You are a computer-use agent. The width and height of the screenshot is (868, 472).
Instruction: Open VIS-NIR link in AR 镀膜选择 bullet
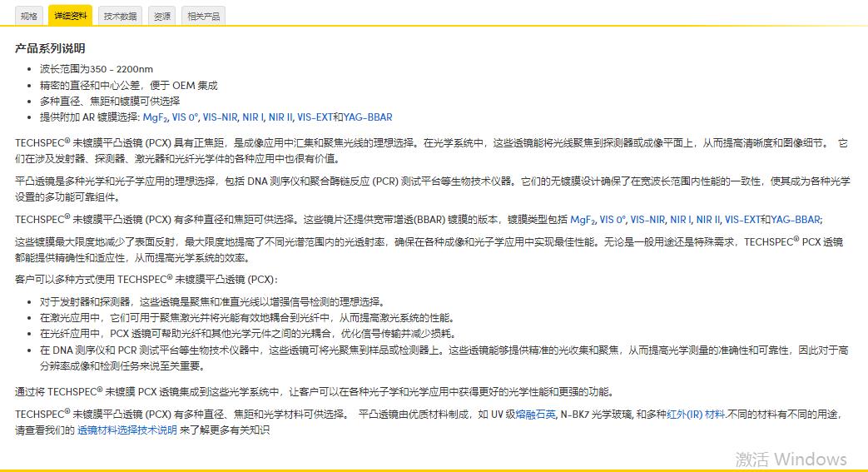coord(220,117)
